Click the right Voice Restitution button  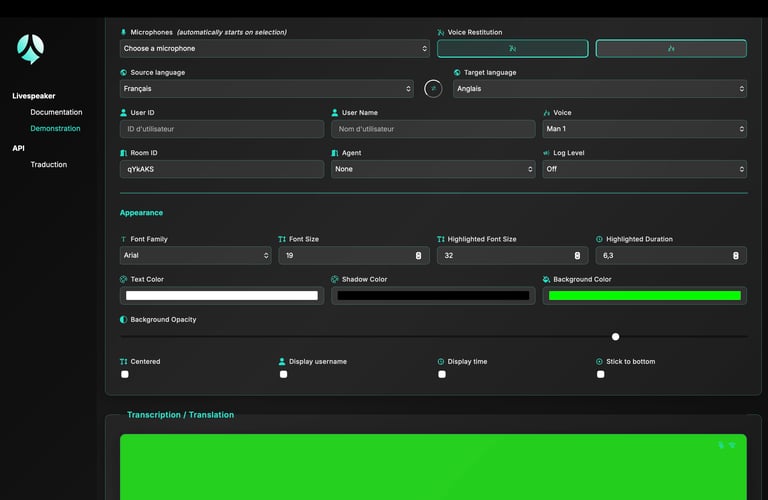[671, 48]
